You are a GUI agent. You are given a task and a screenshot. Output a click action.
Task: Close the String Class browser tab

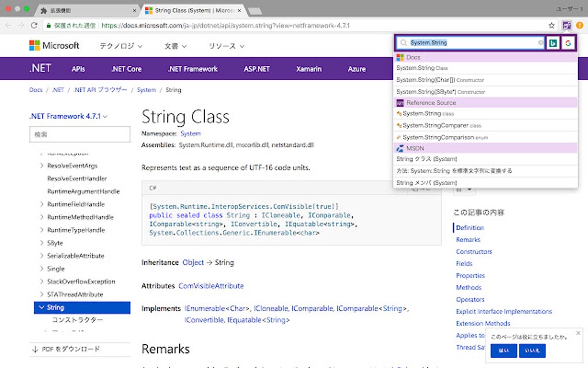[x=239, y=10]
